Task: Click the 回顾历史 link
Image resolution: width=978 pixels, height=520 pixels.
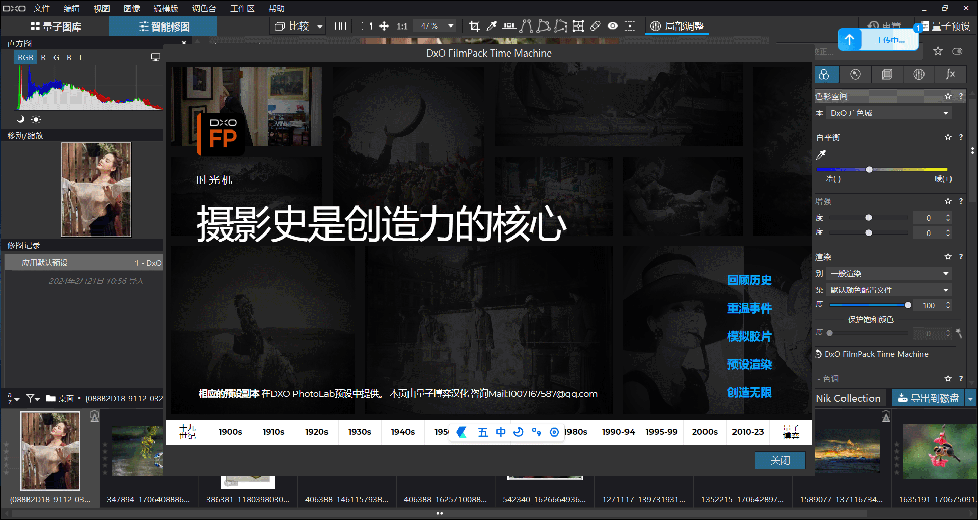Action: tap(749, 280)
